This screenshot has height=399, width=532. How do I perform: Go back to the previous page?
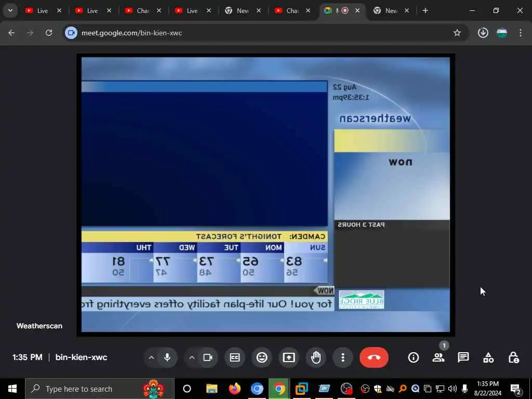[x=11, y=33]
